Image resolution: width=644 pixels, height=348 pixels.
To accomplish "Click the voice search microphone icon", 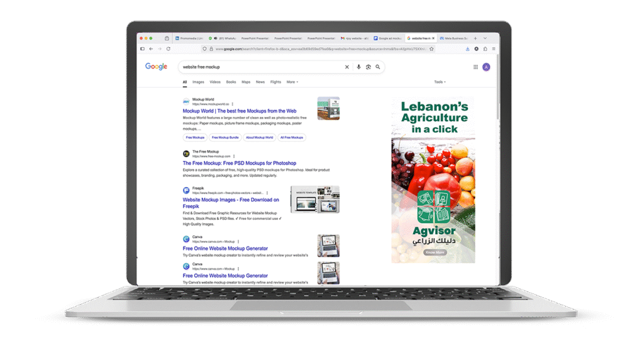I will tap(358, 67).
